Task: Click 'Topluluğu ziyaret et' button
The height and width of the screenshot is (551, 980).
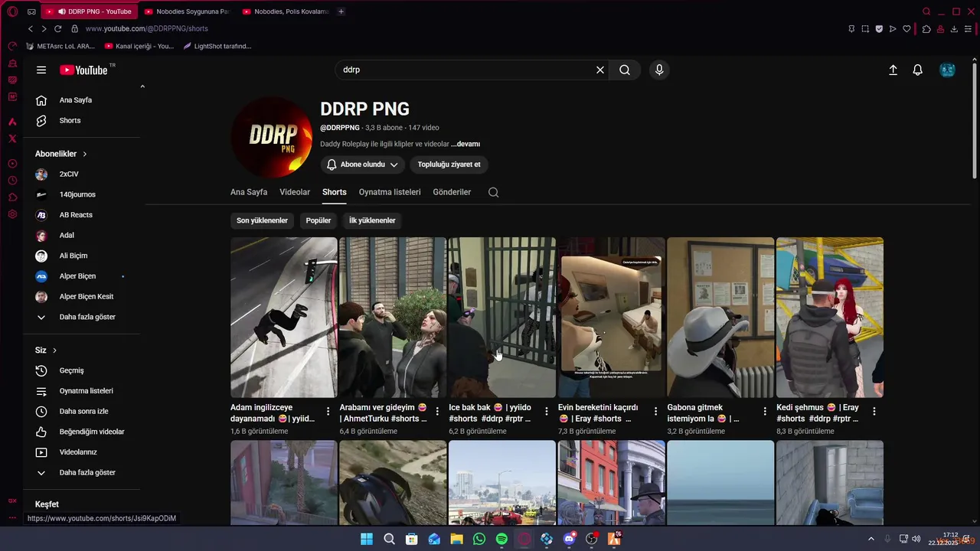Action: pyautogui.click(x=449, y=165)
